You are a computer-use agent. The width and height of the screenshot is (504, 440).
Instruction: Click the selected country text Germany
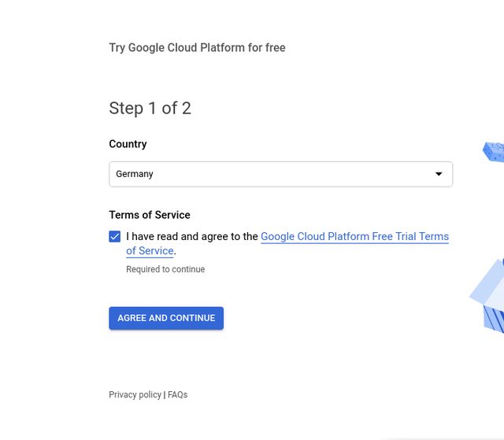[x=135, y=174]
